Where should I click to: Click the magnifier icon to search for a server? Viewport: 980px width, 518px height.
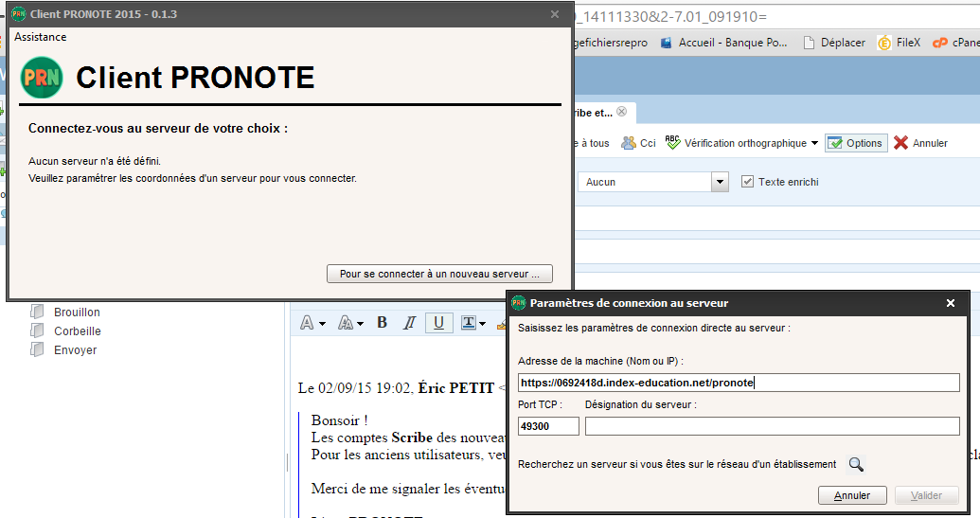[856, 464]
